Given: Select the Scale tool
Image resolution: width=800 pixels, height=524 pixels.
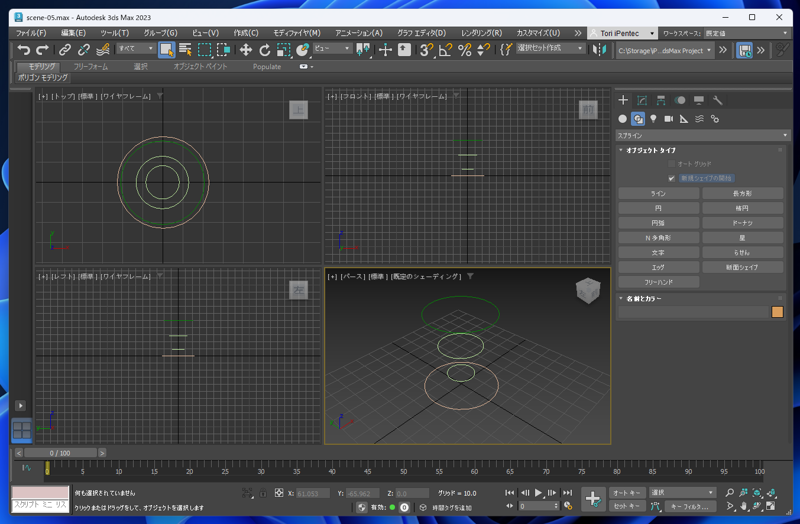Looking at the screenshot, I should (x=284, y=49).
